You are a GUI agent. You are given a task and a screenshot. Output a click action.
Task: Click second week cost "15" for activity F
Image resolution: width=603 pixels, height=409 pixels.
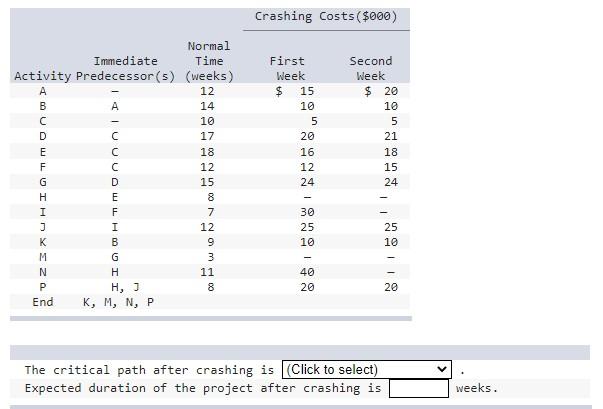tap(391, 167)
